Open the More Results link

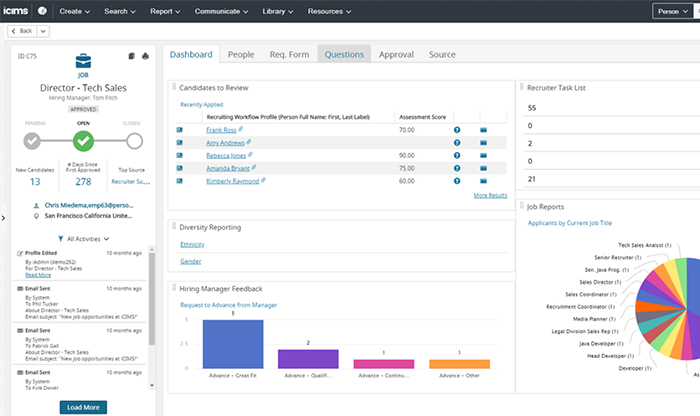490,195
